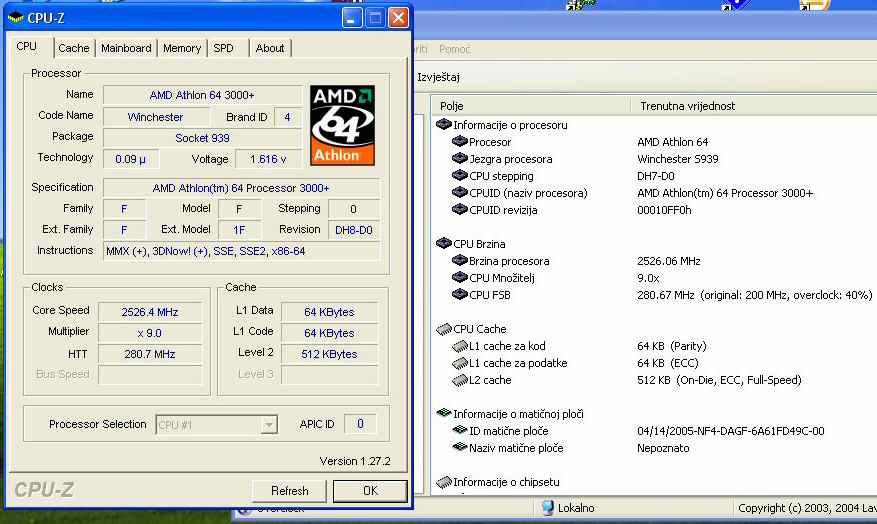Click the ID matične ploče row icon
This screenshot has width=877, height=524.
[x=459, y=431]
